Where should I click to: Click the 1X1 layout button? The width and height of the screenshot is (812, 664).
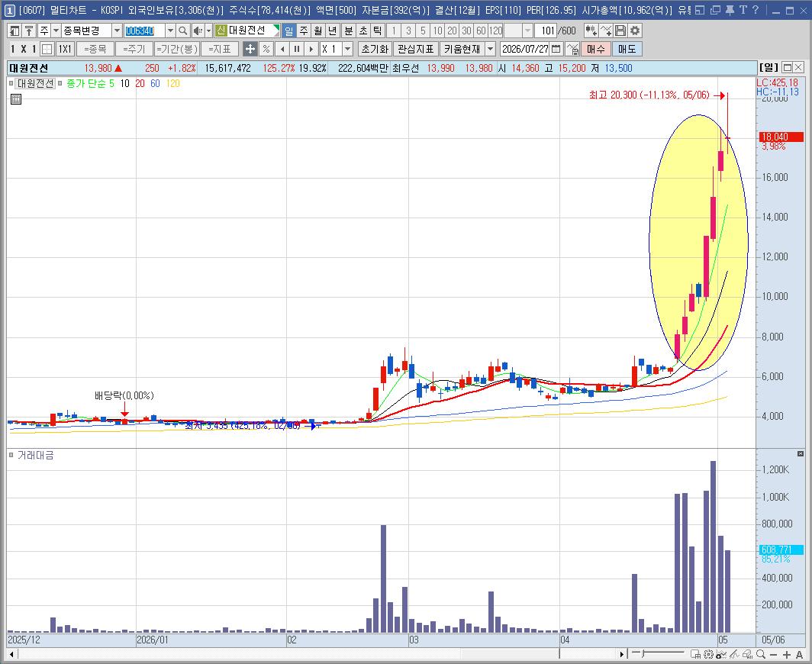coord(64,49)
